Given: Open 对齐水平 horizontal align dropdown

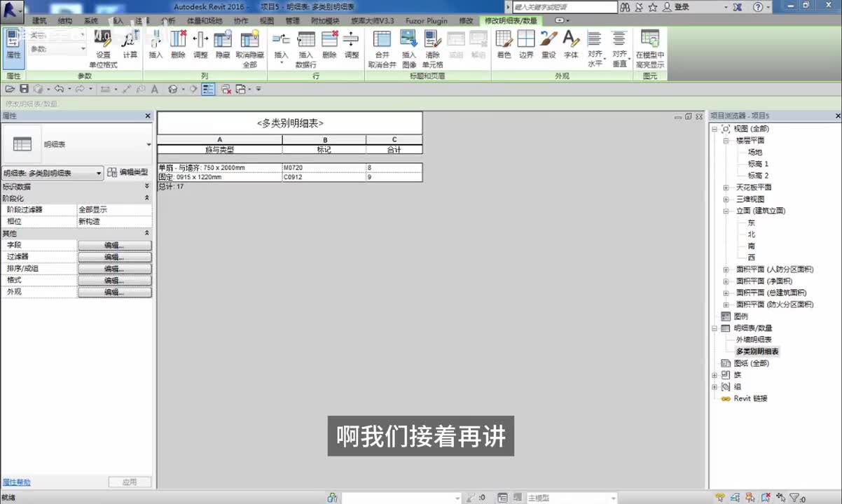Looking at the screenshot, I should (x=595, y=49).
